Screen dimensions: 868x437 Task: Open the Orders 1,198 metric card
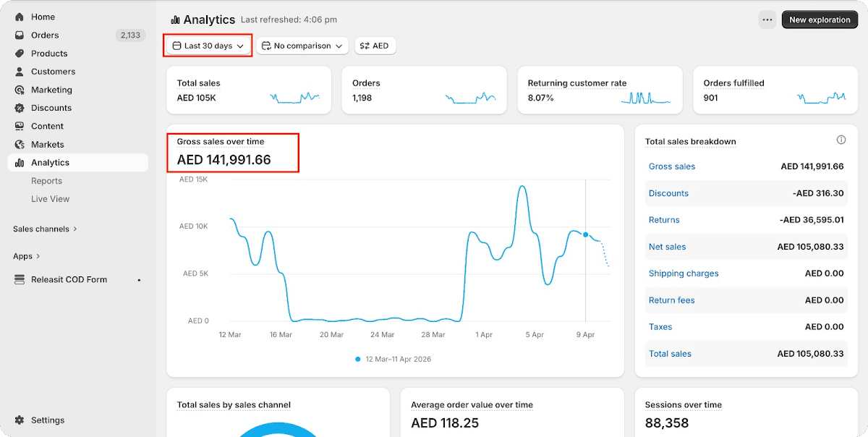tap(425, 90)
